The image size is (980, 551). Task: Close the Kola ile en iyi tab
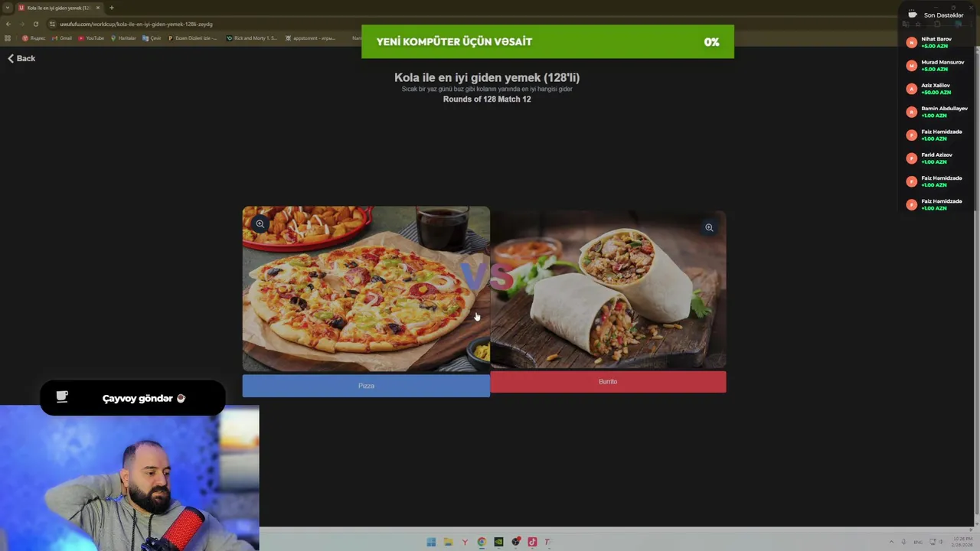click(x=98, y=8)
